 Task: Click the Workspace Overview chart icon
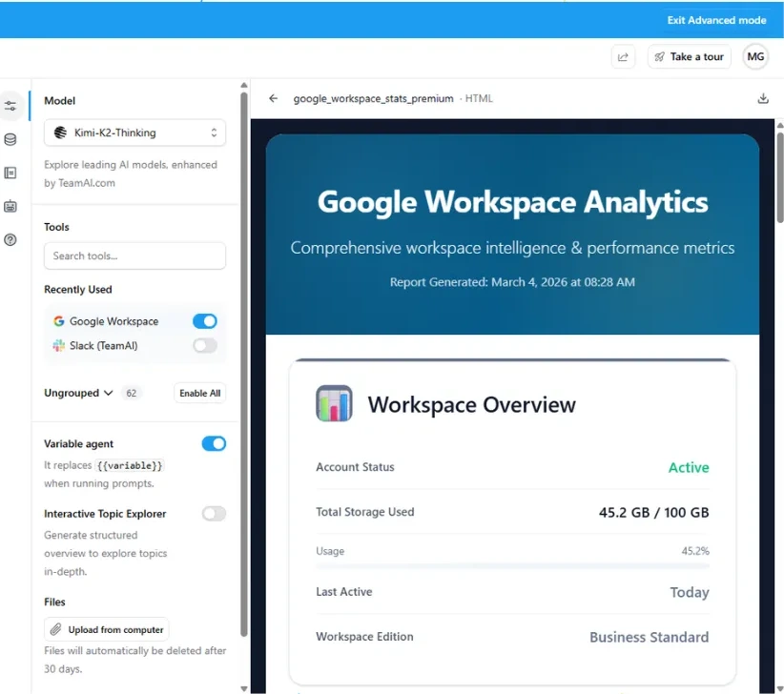(334, 403)
